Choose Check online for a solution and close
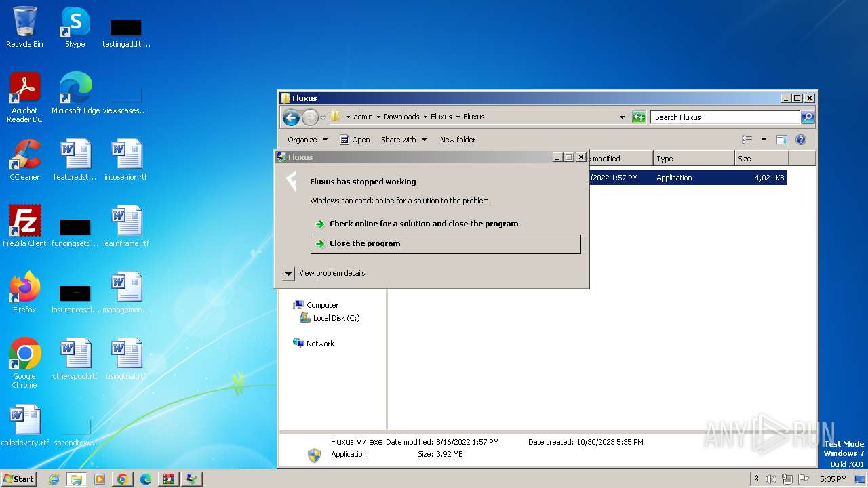Screen dimensions: 868x488 tap(446, 224)
